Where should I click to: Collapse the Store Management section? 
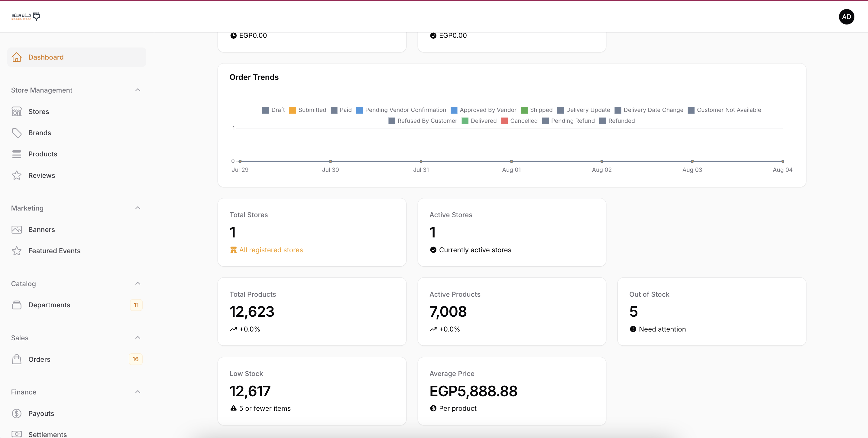138,90
